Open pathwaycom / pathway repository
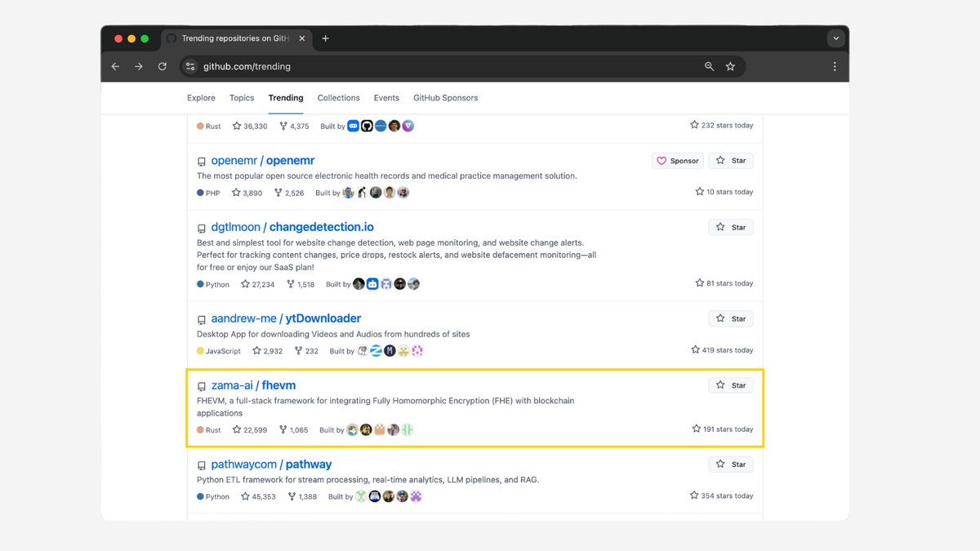The width and height of the screenshot is (980, 551). 271,464
